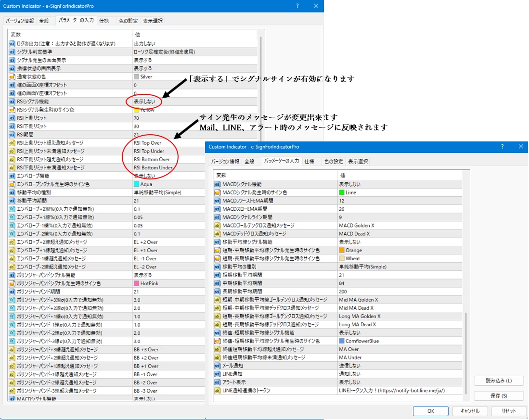Select the RSI上側リミット value 70
This screenshot has width=529, height=420.
(x=136, y=118)
